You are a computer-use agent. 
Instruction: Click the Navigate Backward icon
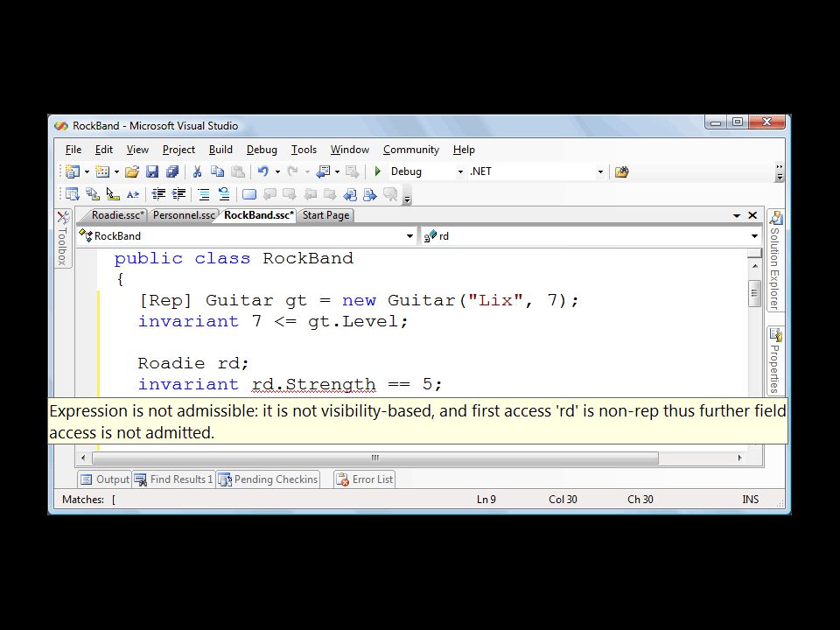[x=323, y=171]
